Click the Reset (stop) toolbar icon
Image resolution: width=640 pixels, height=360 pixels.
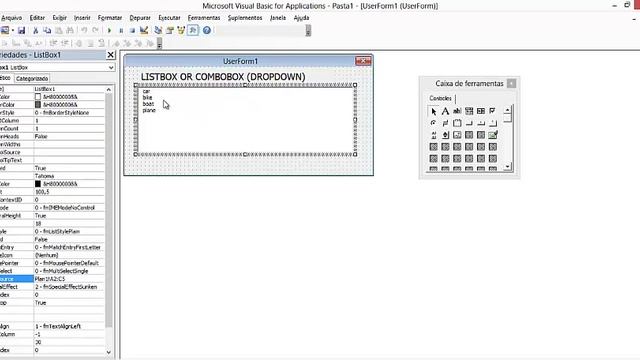pyautogui.click(x=132, y=30)
